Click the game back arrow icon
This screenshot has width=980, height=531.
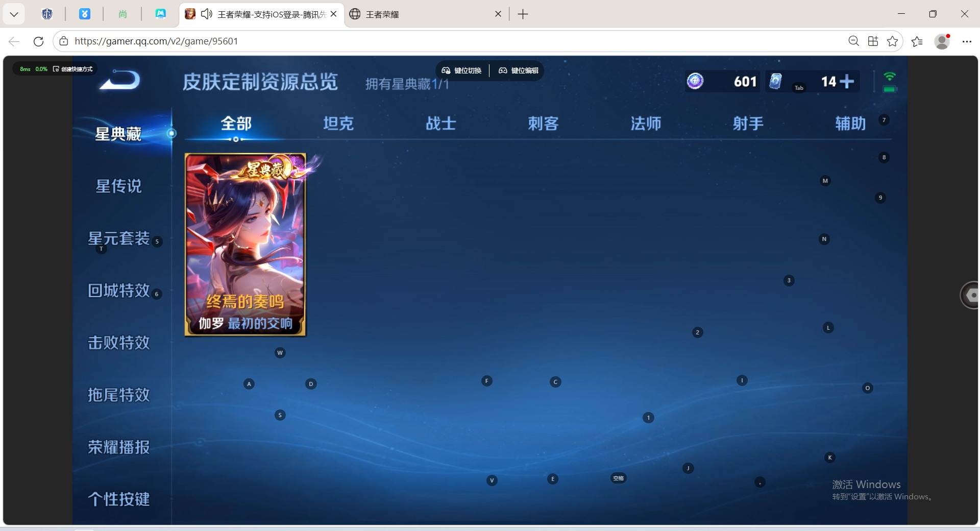[x=120, y=80]
